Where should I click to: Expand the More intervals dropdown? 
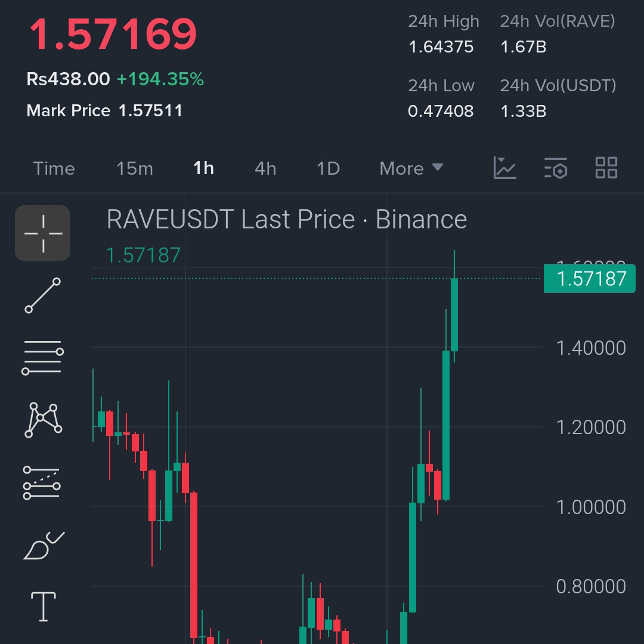tap(411, 168)
